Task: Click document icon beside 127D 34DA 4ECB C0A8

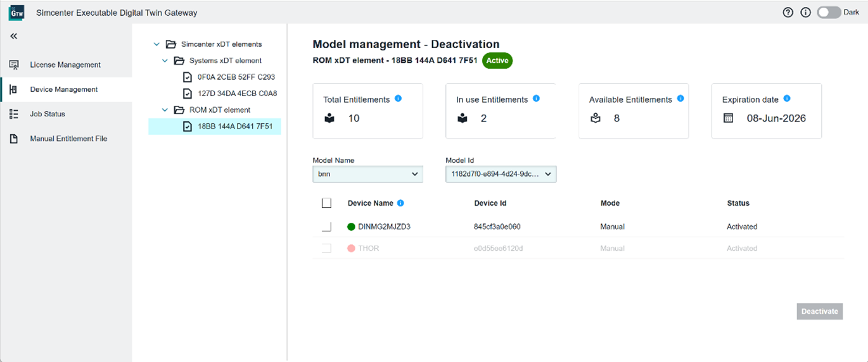Action: (x=187, y=94)
